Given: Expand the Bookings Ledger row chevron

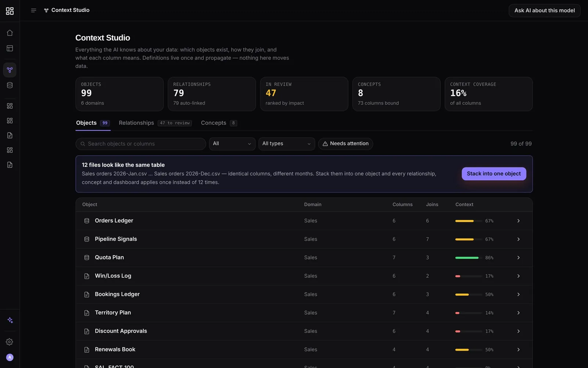Looking at the screenshot, I should click(x=519, y=294).
